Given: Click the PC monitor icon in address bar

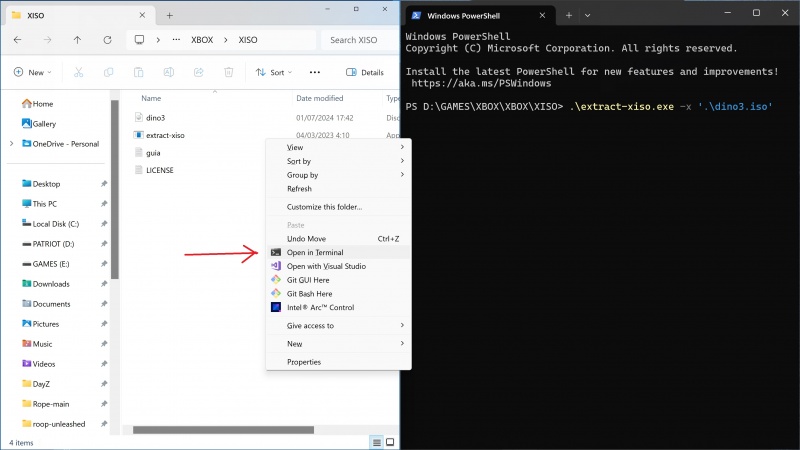Looking at the screenshot, I should [139, 40].
